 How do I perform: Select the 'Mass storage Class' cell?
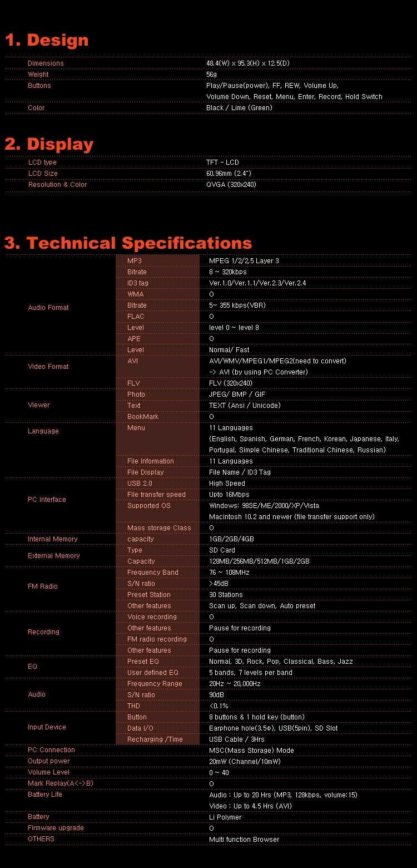[157, 528]
